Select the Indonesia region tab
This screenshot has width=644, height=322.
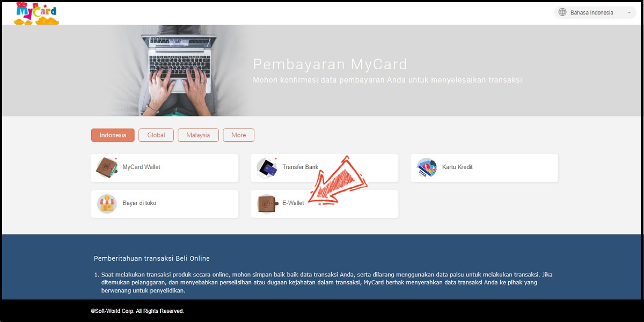click(113, 135)
